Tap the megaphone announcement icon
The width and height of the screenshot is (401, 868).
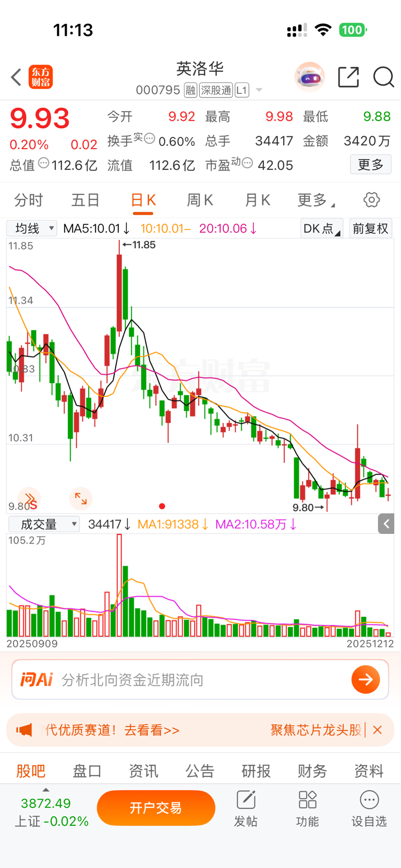pyautogui.click(x=24, y=730)
